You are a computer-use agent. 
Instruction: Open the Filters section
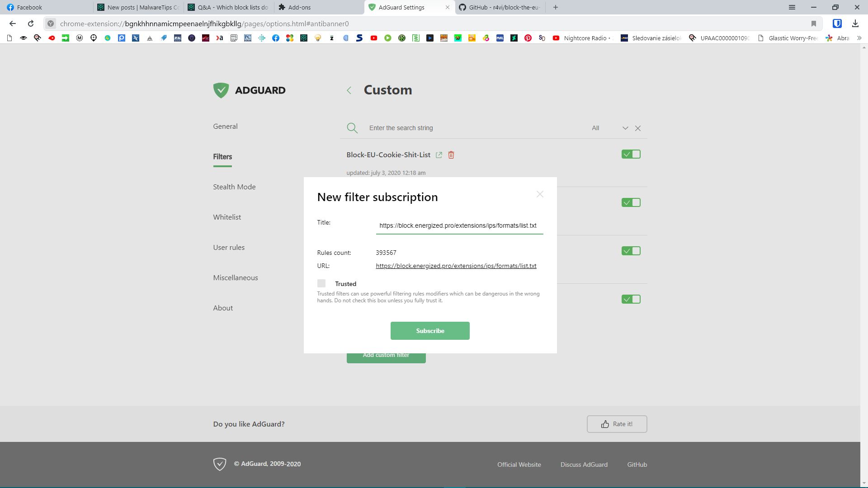pyautogui.click(x=222, y=157)
